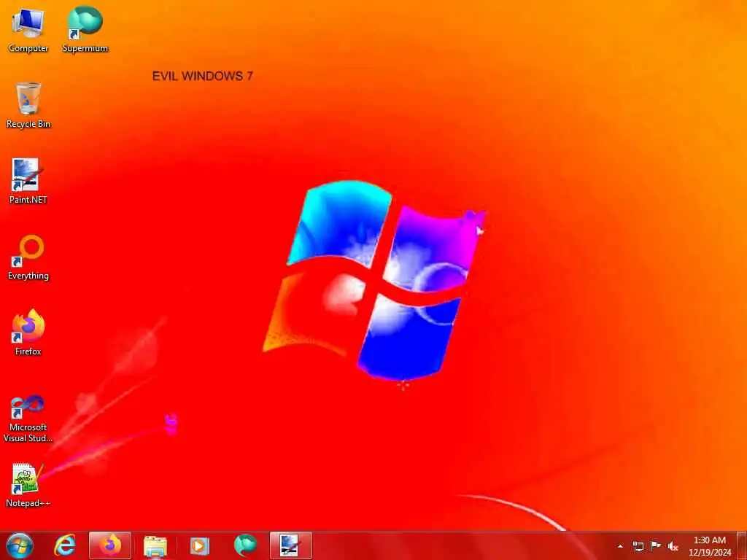The width and height of the screenshot is (747, 560).
Task: Open Action Center flag icon
Action: (656, 546)
